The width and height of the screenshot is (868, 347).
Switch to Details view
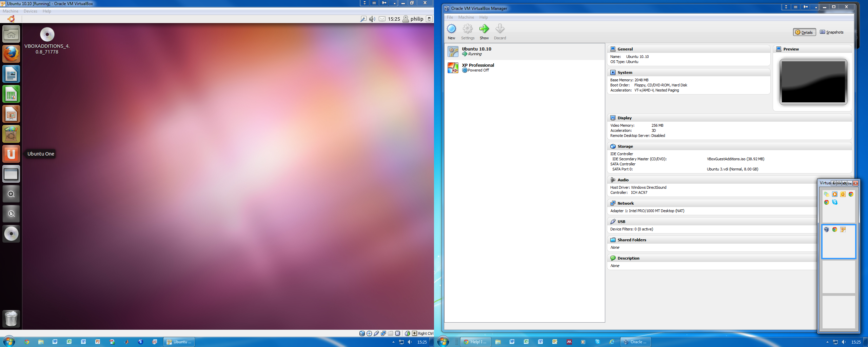click(804, 32)
